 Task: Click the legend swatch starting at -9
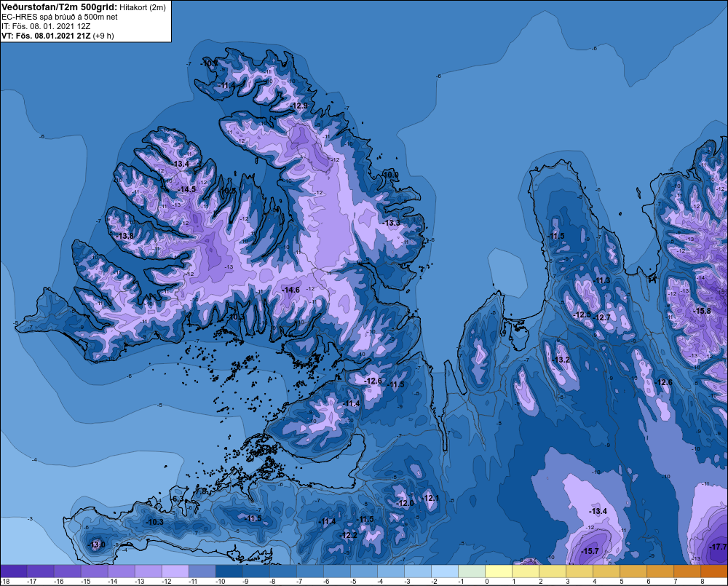[x=256, y=571]
